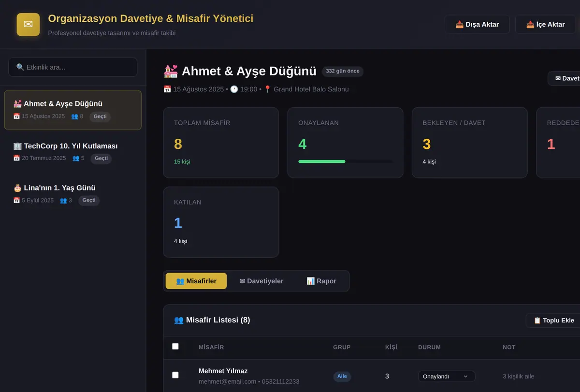Click the MİSAFİR column header
The height and width of the screenshot is (392, 580).
(x=211, y=347)
